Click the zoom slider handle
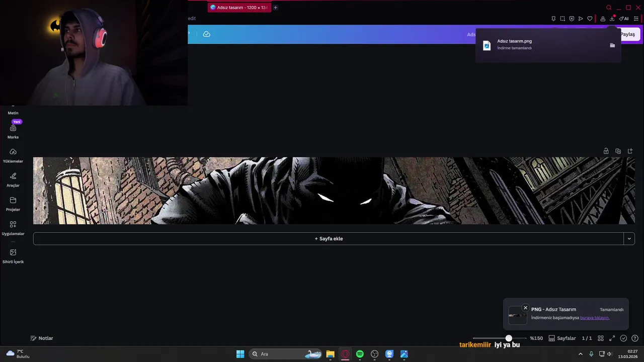The width and height of the screenshot is (644, 362). click(x=509, y=338)
